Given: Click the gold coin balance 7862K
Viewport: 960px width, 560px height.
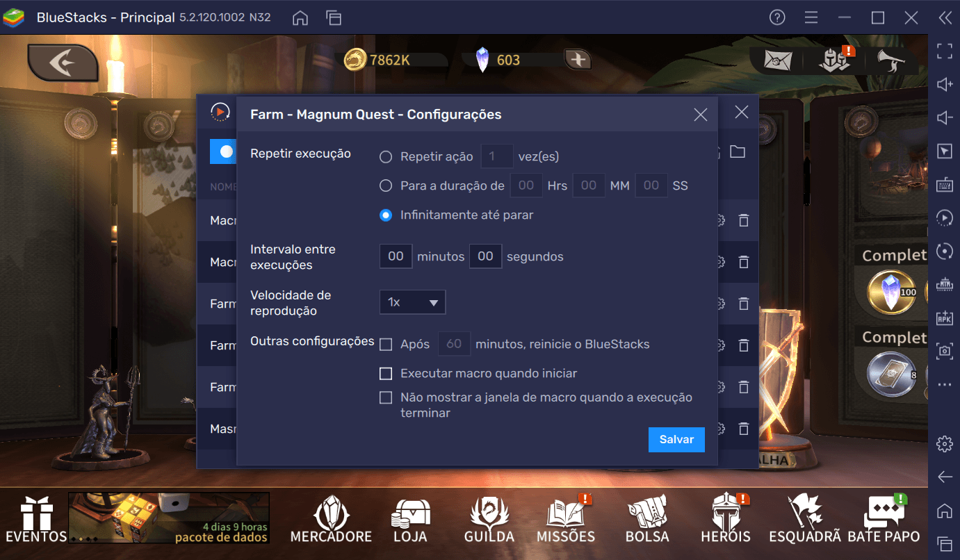Looking at the screenshot, I should (379, 60).
